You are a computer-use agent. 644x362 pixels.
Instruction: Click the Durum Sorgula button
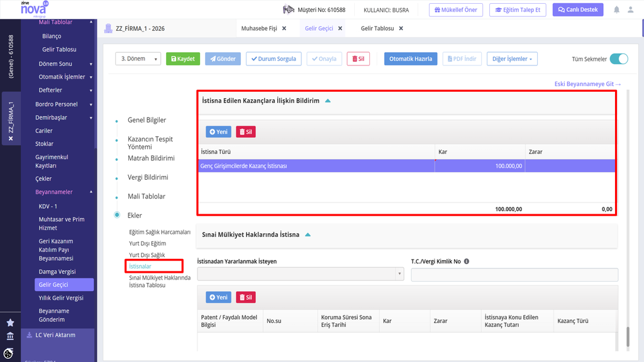[274, 58]
